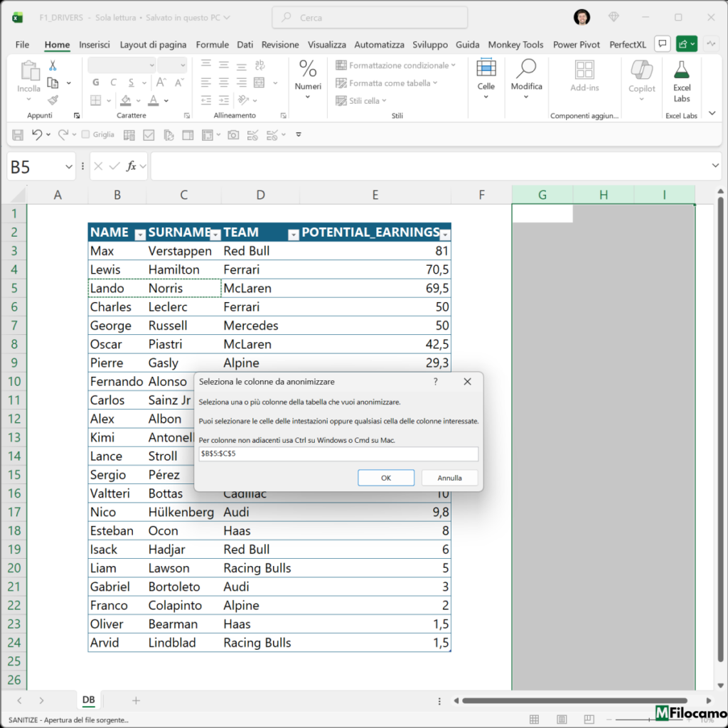
Task: Switch to the Dati tab
Action: tap(245, 45)
